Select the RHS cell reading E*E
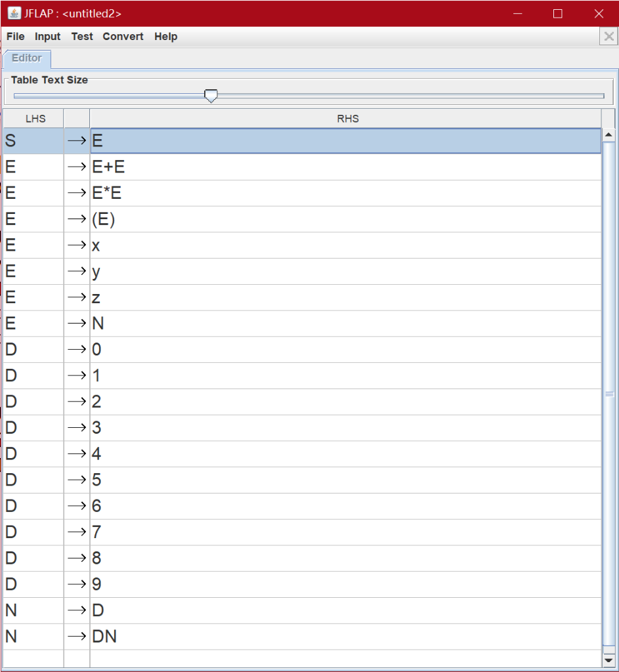This screenshot has width=619, height=672. (x=345, y=194)
